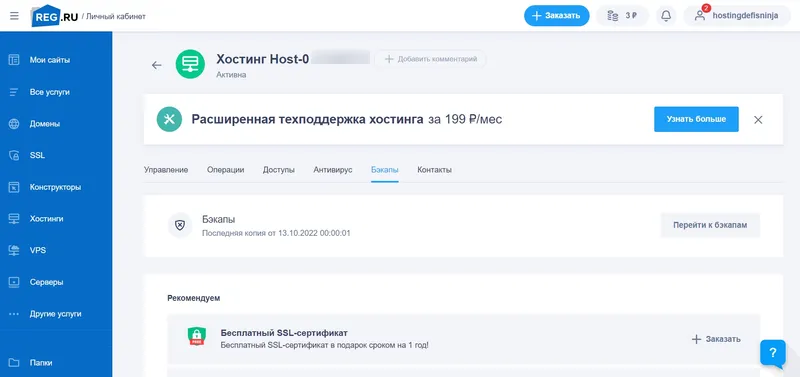Click the green hosting service icon
Viewport: 800px width, 377px height.
coord(190,64)
